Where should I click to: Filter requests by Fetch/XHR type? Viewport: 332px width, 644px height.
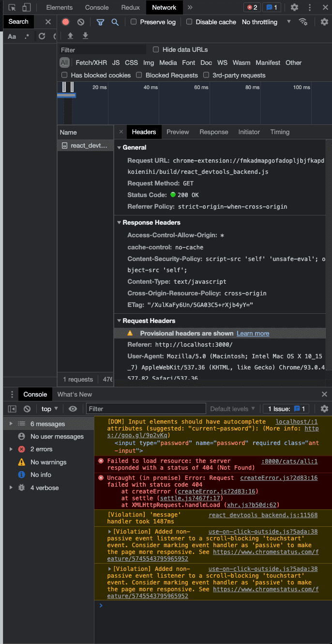click(x=91, y=62)
